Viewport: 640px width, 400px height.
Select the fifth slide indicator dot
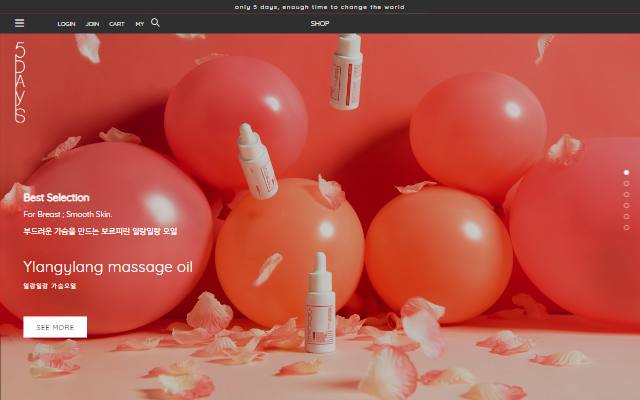tap(627, 216)
